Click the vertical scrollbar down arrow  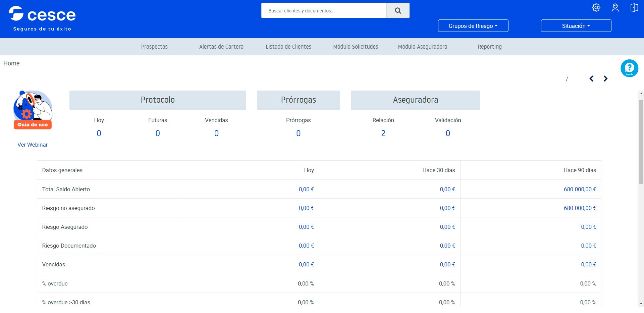tap(641, 304)
